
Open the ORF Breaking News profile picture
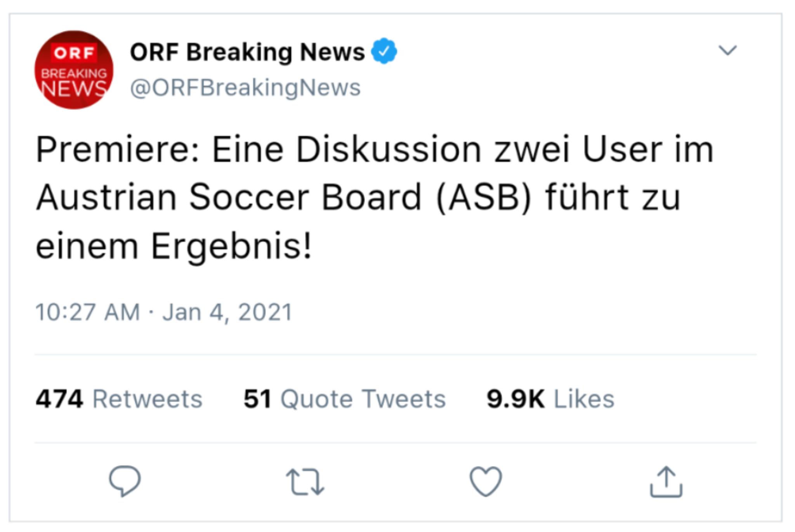(x=74, y=70)
